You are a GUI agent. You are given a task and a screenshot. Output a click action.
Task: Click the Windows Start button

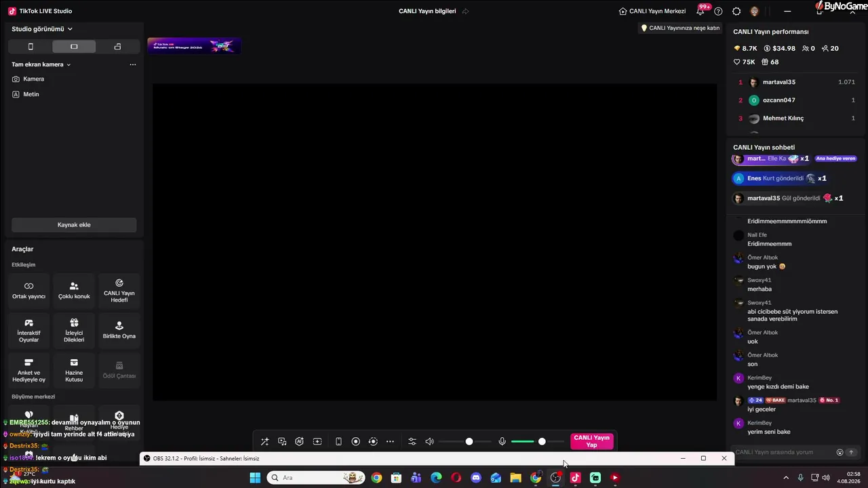pos(255,478)
